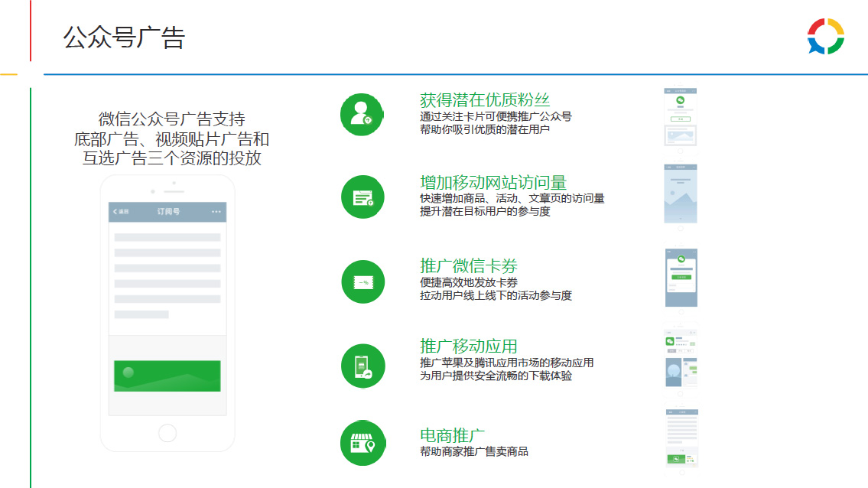Click the text 快速增加商品、活动、文章页的访问量
Viewport: 868px width, 488px height.
[512, 199]
